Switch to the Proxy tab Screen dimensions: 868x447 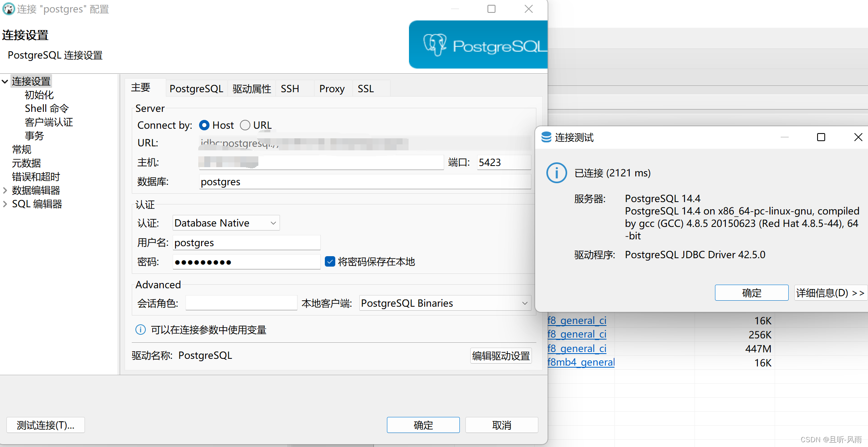tap(332, 88)
